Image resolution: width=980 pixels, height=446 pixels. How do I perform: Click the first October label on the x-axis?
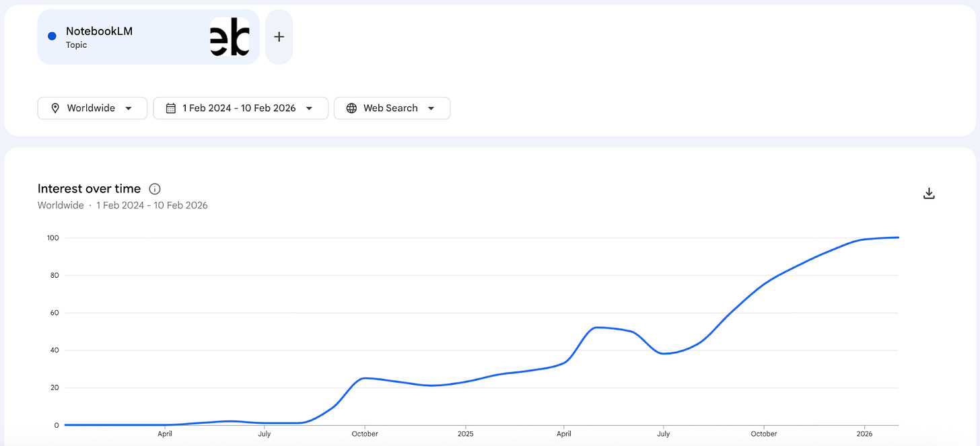click(364, 435)
